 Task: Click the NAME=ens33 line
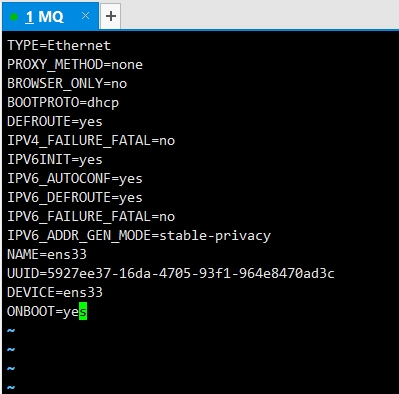(47, 254)
